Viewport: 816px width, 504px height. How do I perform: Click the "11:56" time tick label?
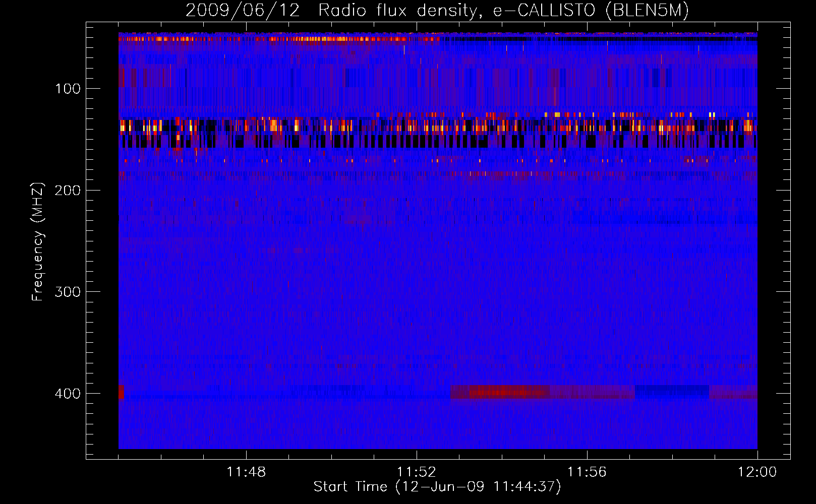coord(587,472)
